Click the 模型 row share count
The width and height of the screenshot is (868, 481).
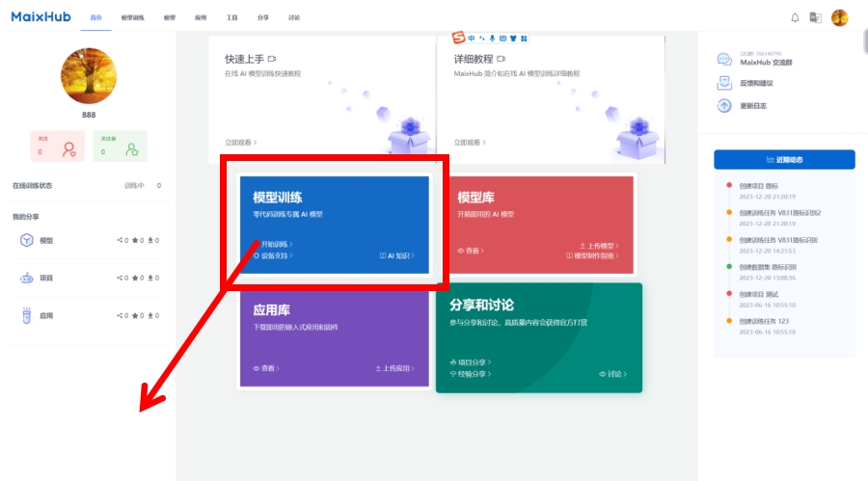[122, 240]
